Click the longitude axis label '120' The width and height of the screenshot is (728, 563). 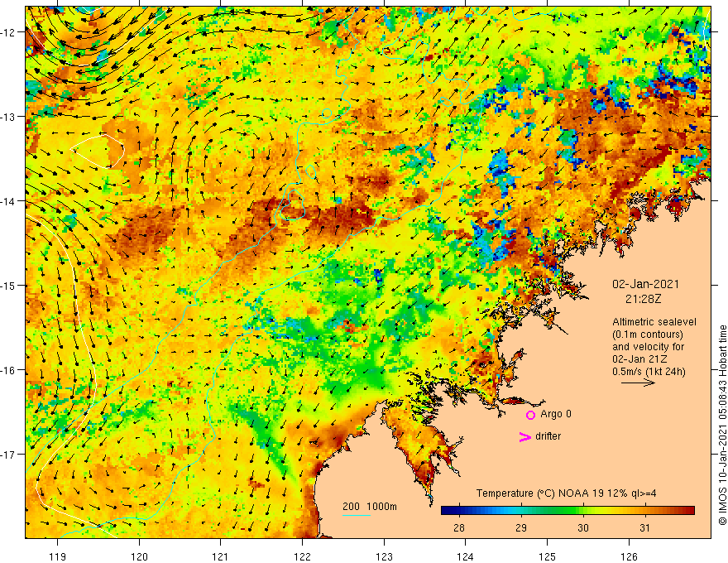point(139,556)
